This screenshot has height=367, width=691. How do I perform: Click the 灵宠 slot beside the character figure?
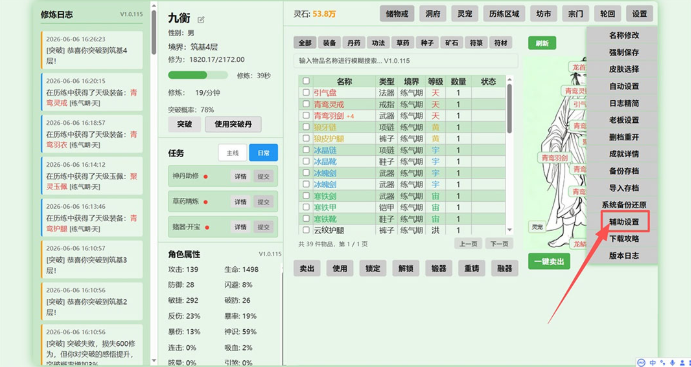coord(536,227)
